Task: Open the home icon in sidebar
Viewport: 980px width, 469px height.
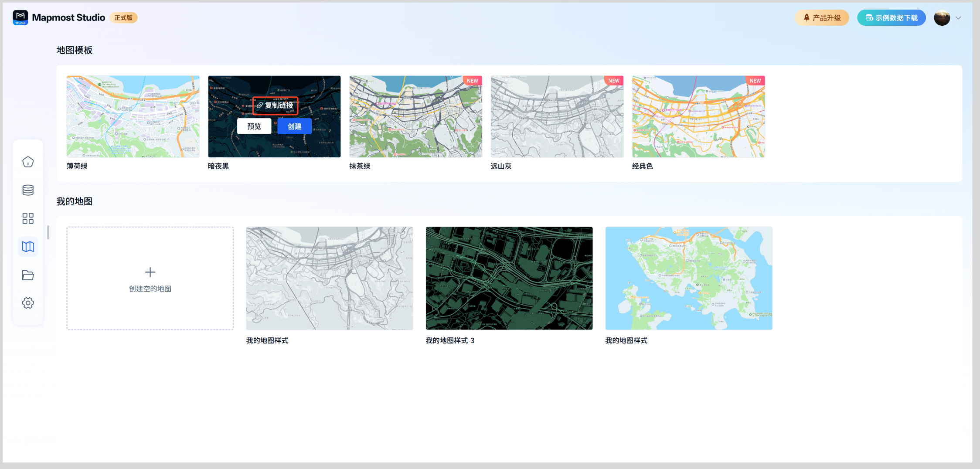Action: coord(28,162)
